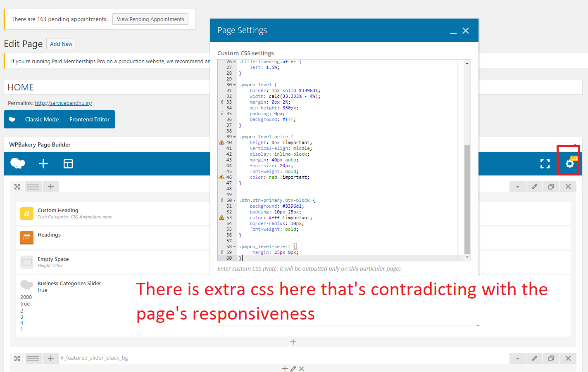Edit the top row with the pencil icon
The image size is (588, 372).
pyautogui.click(x=534, y=187)
